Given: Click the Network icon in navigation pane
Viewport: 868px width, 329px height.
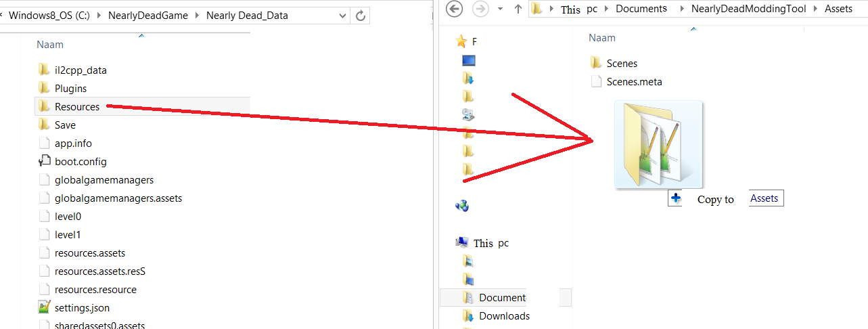Looking at the screenshot, I should point(463,206).
